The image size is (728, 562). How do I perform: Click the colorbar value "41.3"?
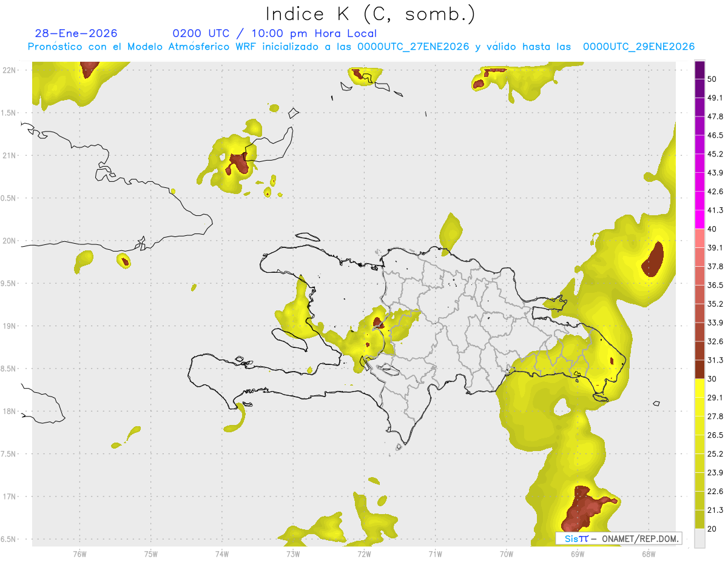(716, 210)
